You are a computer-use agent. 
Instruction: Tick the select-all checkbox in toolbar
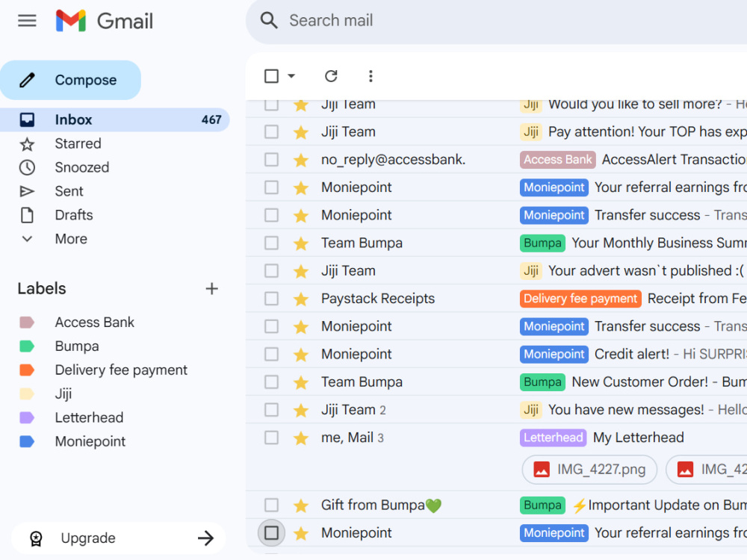272,76
